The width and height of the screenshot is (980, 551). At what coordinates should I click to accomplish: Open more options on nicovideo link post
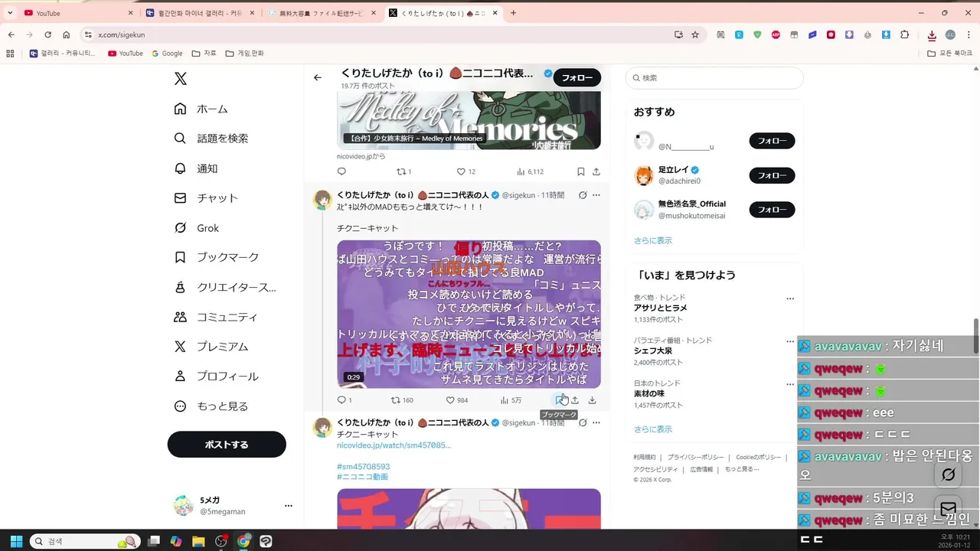pos(596,422)
